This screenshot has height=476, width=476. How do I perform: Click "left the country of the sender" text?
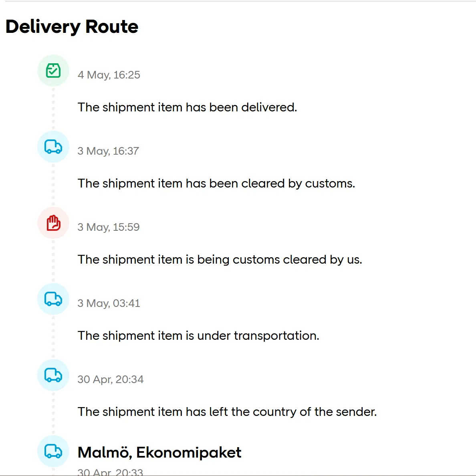pos(227,412)
